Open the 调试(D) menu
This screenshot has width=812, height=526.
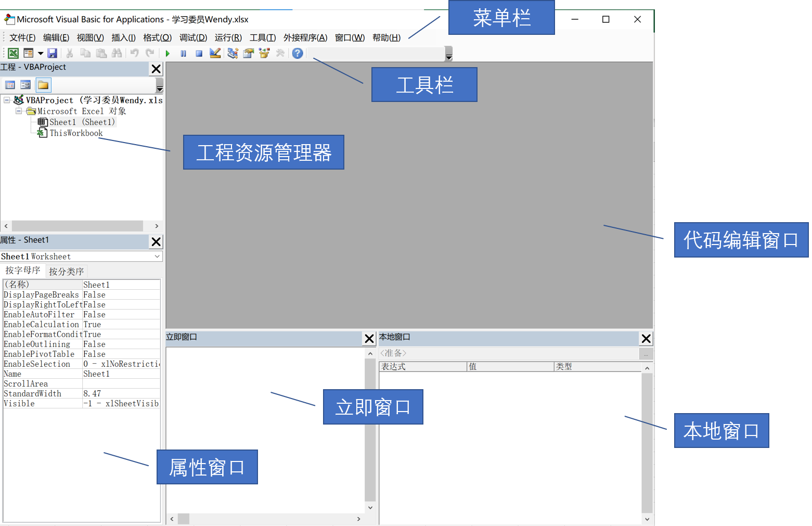193,37
